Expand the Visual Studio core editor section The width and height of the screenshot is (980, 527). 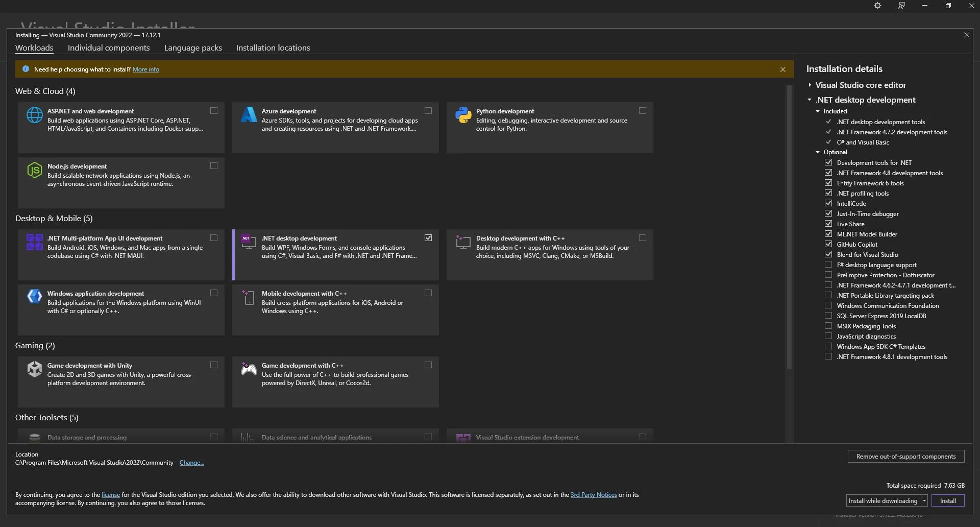tap(810, 85)
